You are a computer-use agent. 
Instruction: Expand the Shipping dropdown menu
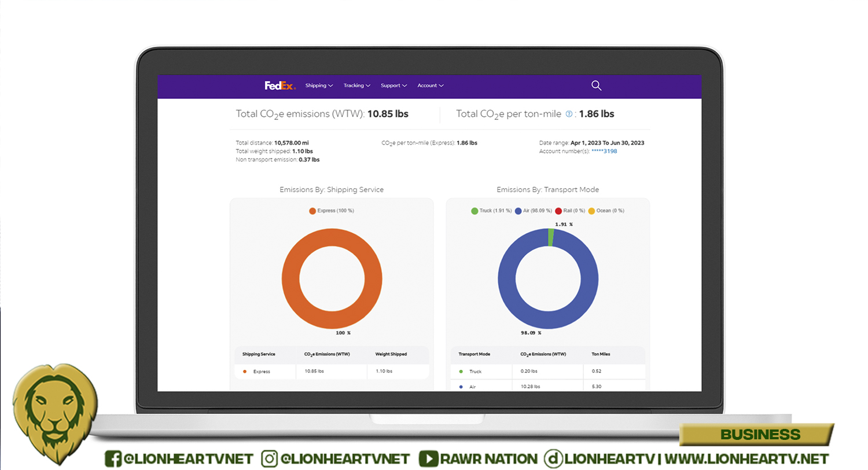click(319, 86)
